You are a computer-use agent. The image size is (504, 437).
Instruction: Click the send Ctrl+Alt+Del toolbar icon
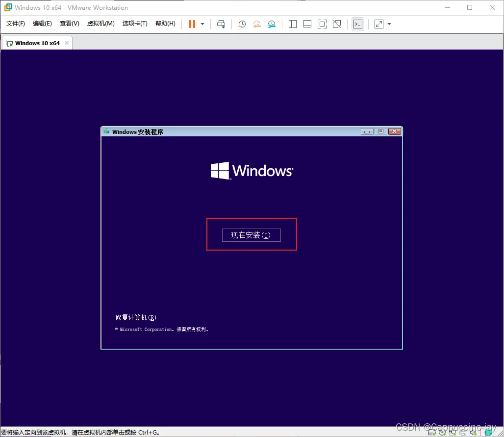(221, 24)
